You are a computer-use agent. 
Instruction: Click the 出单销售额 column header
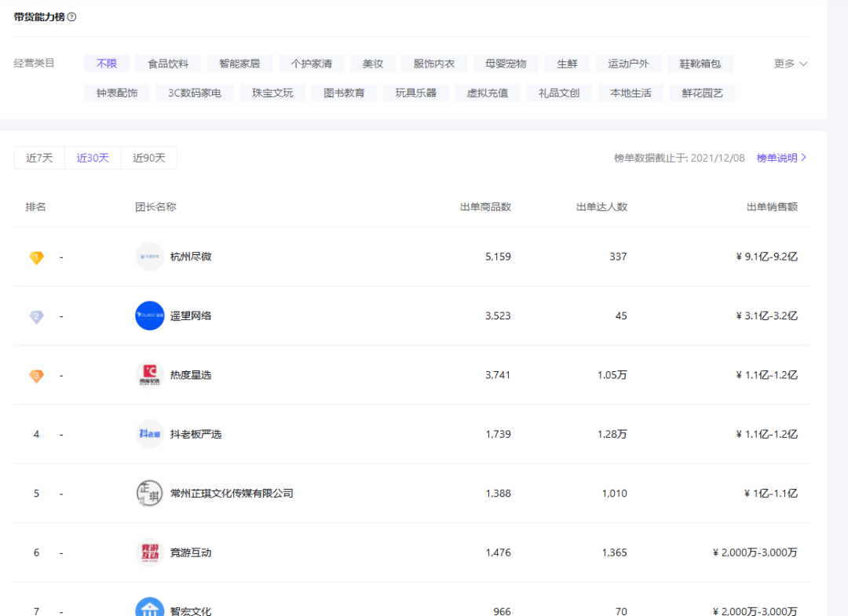pyautogui.click(x=772, y=207)
